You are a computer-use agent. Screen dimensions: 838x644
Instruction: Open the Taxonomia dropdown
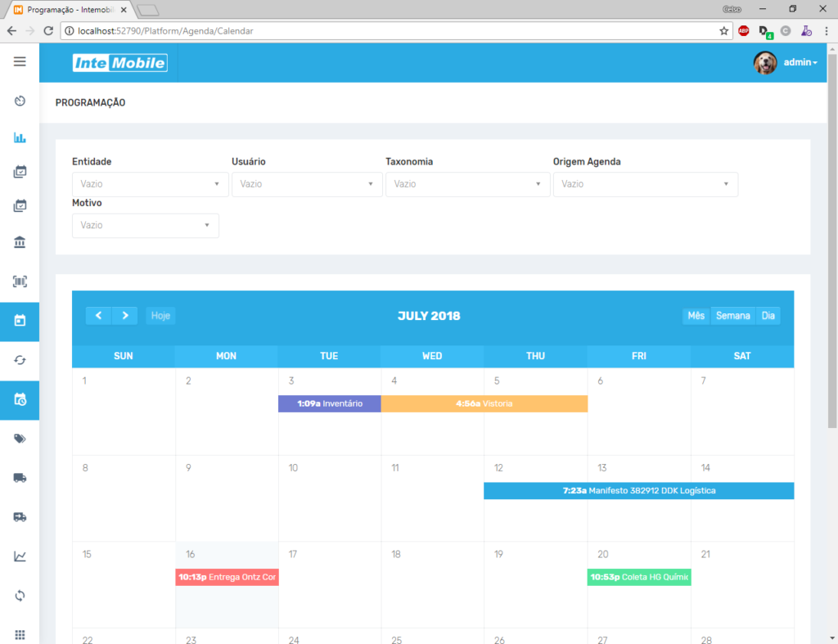[467, 184]
